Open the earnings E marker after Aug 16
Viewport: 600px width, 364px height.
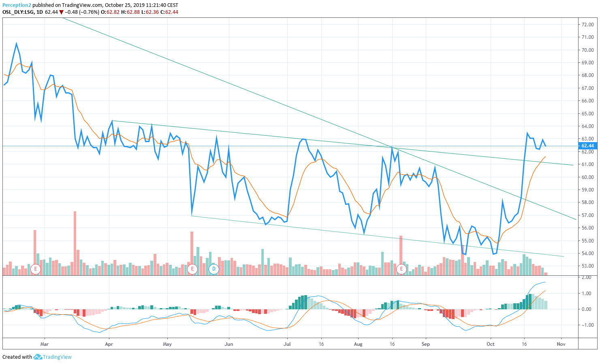click(401, 269)
